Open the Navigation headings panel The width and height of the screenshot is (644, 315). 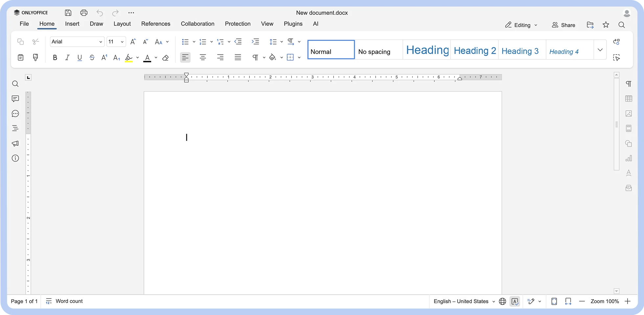(15, 128)
